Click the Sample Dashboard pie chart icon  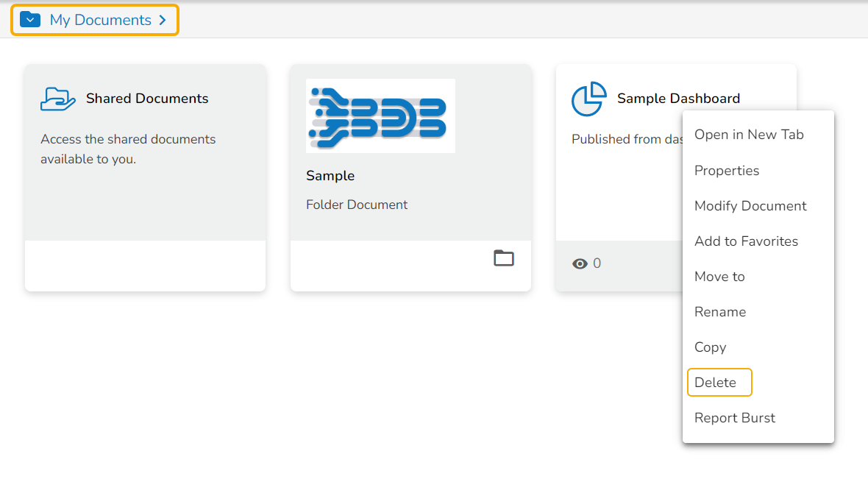pyautogui.click(x=588, y=99)
